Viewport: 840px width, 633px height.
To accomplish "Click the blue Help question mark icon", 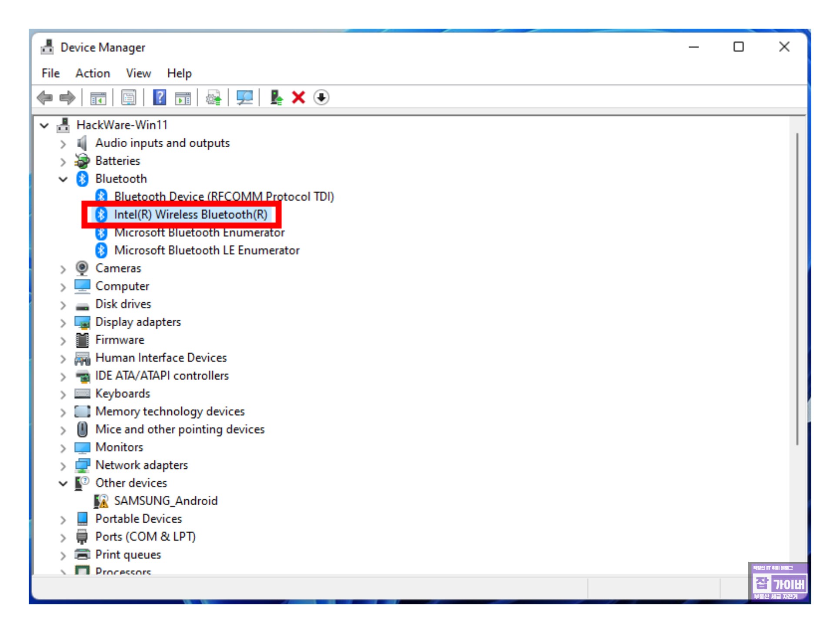I will [160, 98].
